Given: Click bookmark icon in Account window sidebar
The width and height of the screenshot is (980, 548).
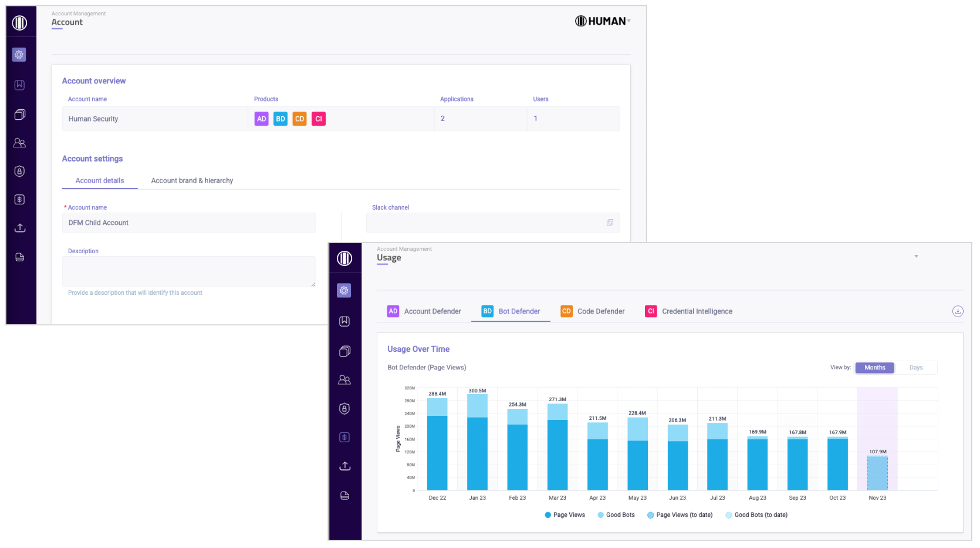Looking at the screenshot, I should (19, 85).
